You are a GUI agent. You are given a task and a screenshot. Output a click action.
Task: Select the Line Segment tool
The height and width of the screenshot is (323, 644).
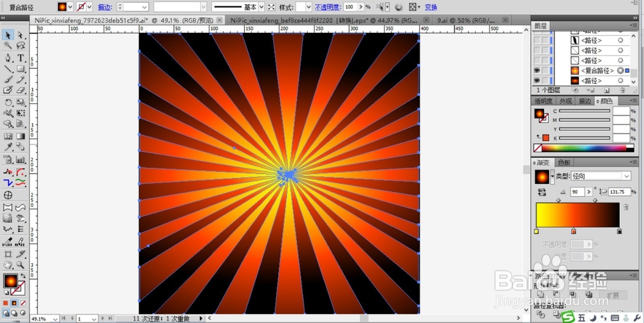[8, 68]
